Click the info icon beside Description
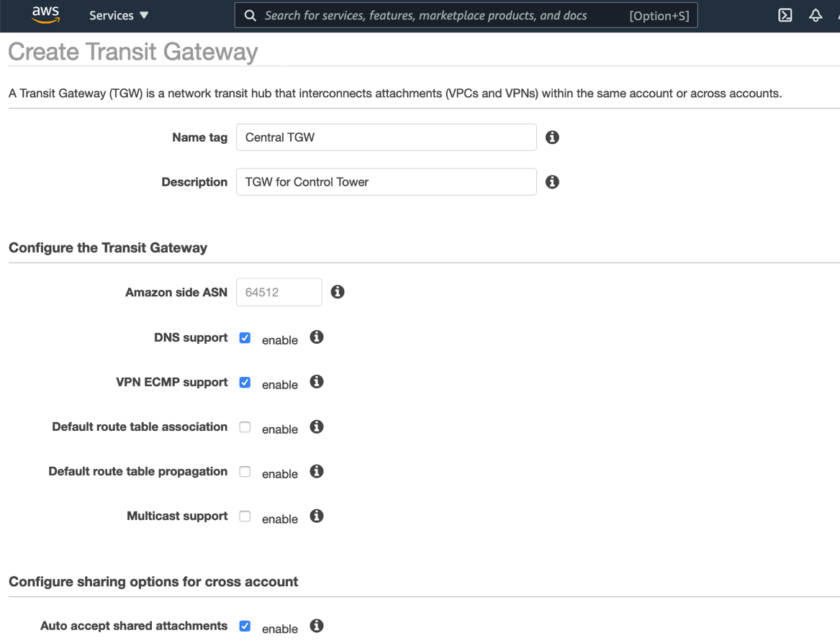This screenshot has width=840, height=643. pos(552,181)
